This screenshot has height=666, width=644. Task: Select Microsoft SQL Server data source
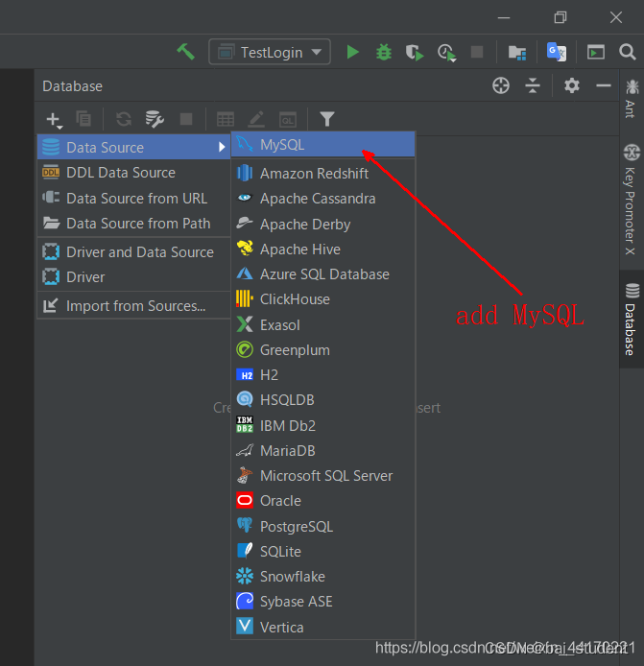322,475
